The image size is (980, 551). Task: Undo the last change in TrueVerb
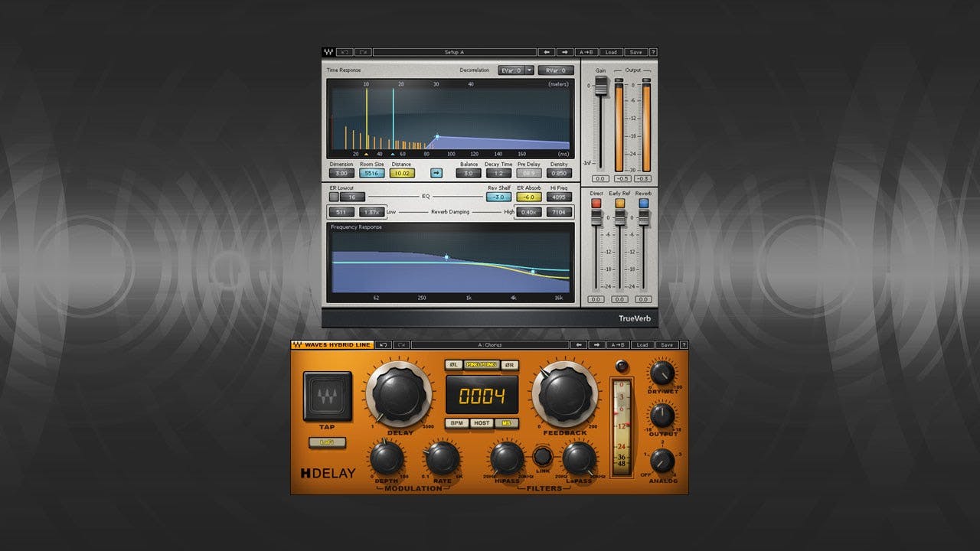point(344,52)
